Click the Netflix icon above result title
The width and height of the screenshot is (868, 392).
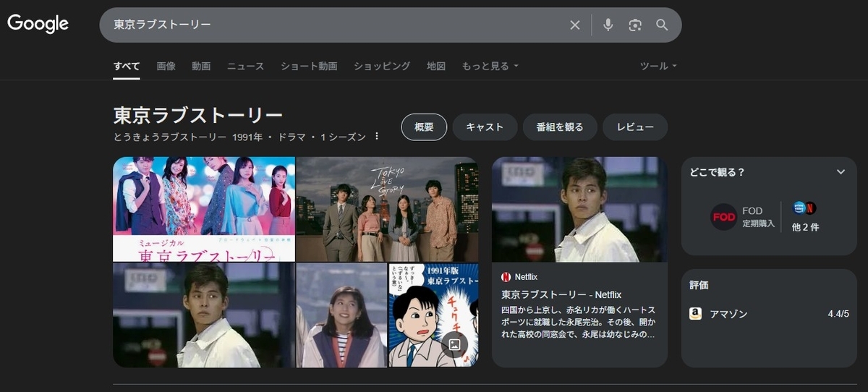click(506, 277)
